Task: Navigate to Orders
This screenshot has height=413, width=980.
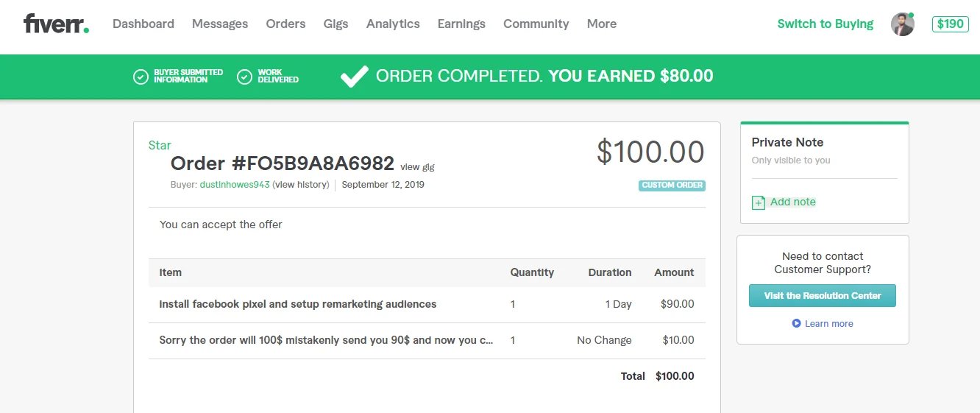Action: pos(285,24)
